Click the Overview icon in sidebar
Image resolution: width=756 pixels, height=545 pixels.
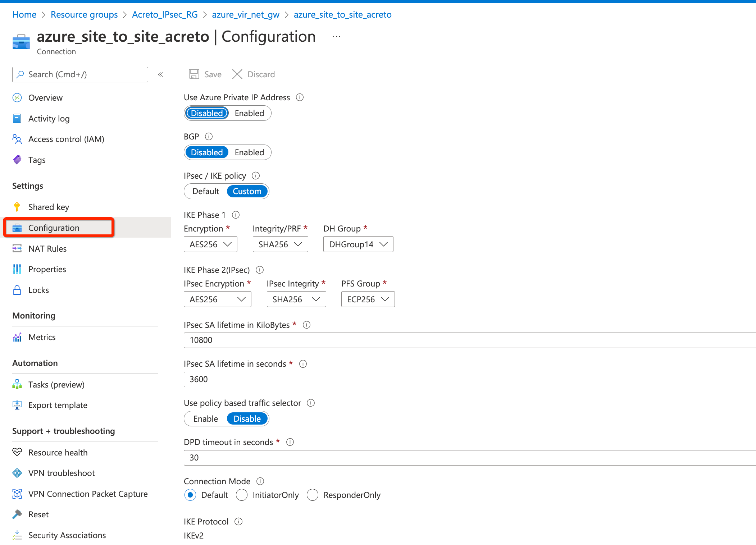(17, 98)
